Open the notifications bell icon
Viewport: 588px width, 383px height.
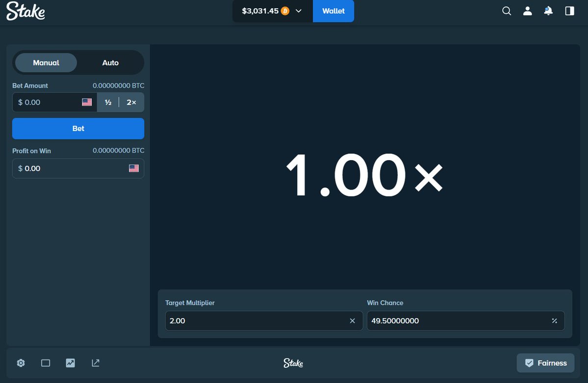coord(548,11)
